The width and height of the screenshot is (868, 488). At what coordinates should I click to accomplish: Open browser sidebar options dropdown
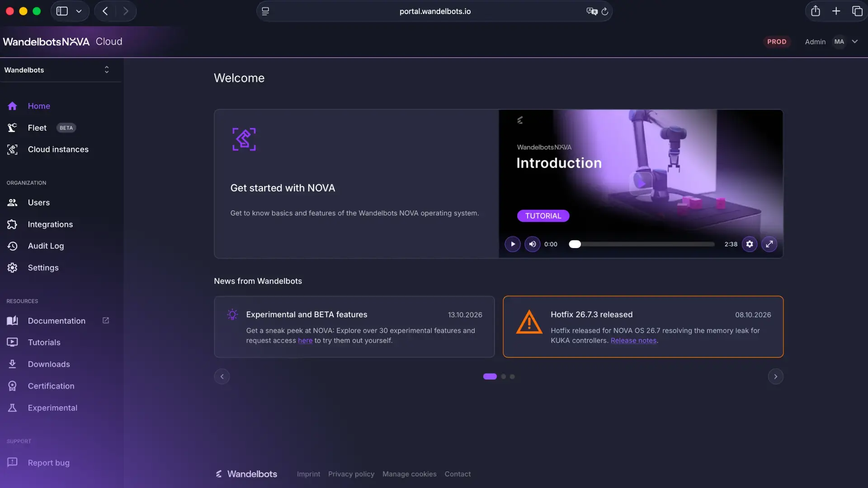click(x=79, y=11)
